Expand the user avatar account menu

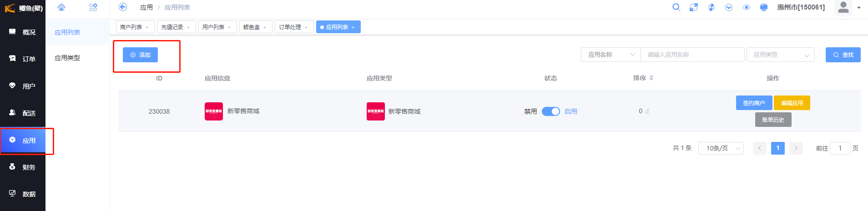pyautogui.click(x=848, y=7)
